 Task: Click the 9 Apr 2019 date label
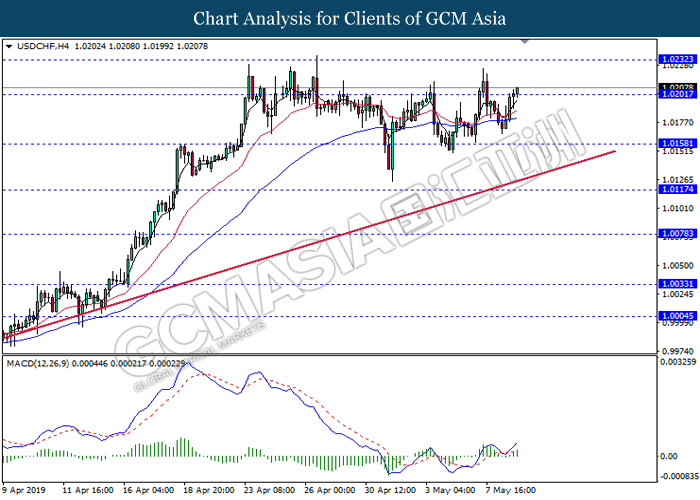pyautogui.click(x=24, y=490)
